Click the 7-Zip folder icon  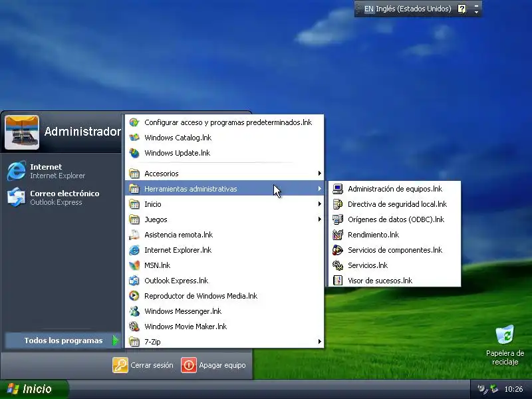tap(134, 342)
